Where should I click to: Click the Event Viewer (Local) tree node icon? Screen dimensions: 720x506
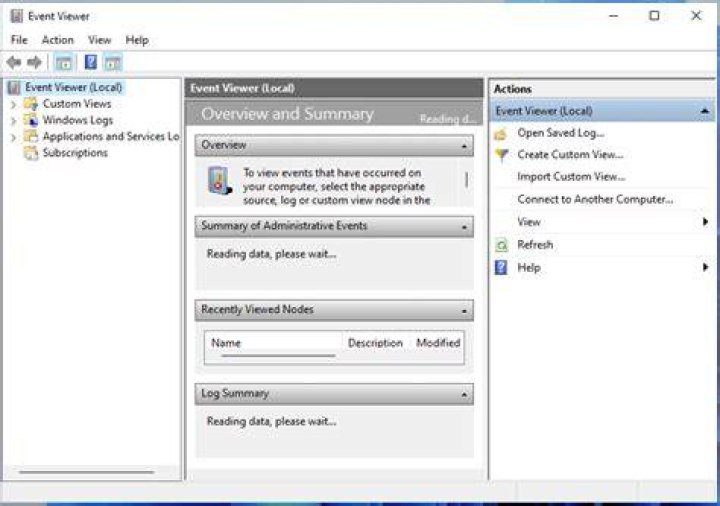[14, 87]
